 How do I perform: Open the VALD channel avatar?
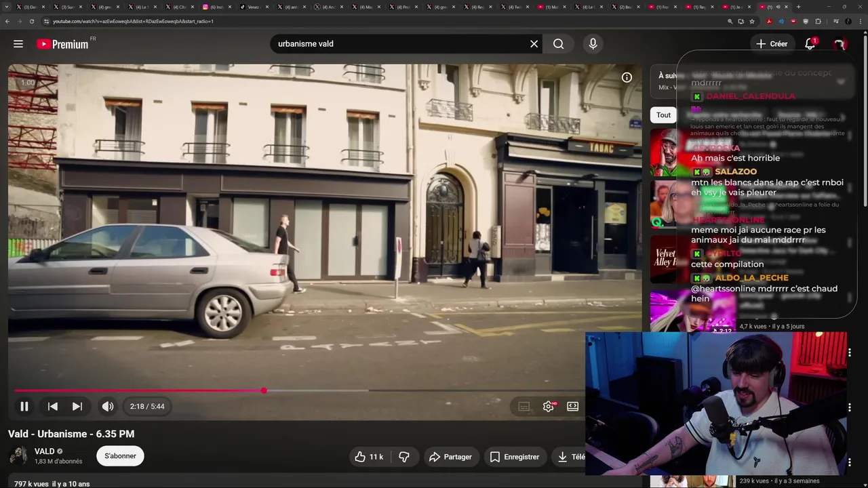[19, 455]
